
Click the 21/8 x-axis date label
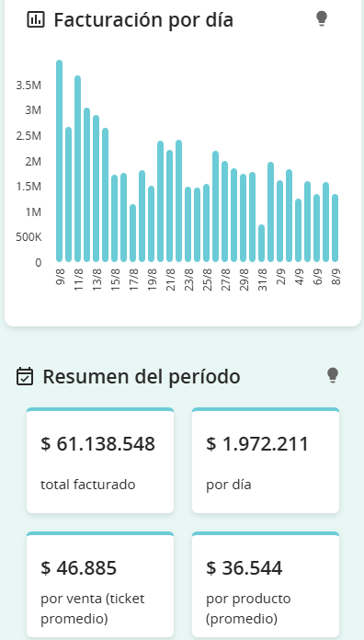click(171, 280)
